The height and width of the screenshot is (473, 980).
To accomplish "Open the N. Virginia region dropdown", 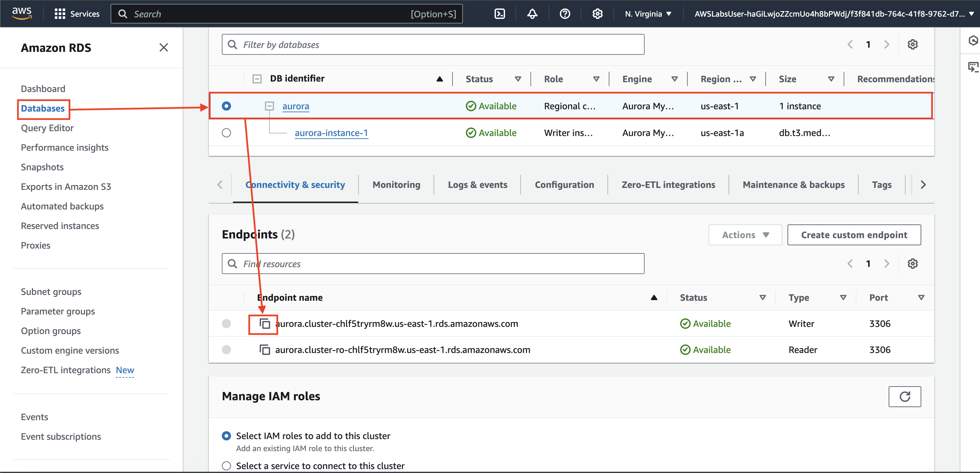I will [x=648, y=14].
